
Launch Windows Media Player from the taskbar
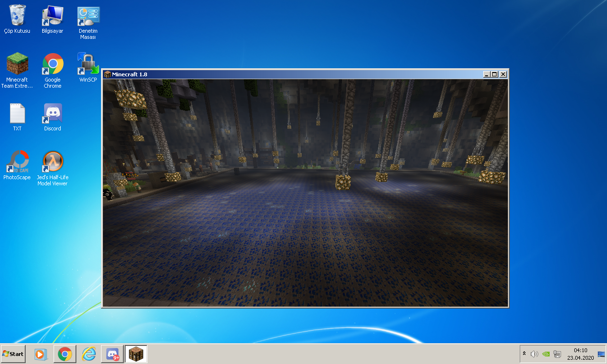coord(42,354)
